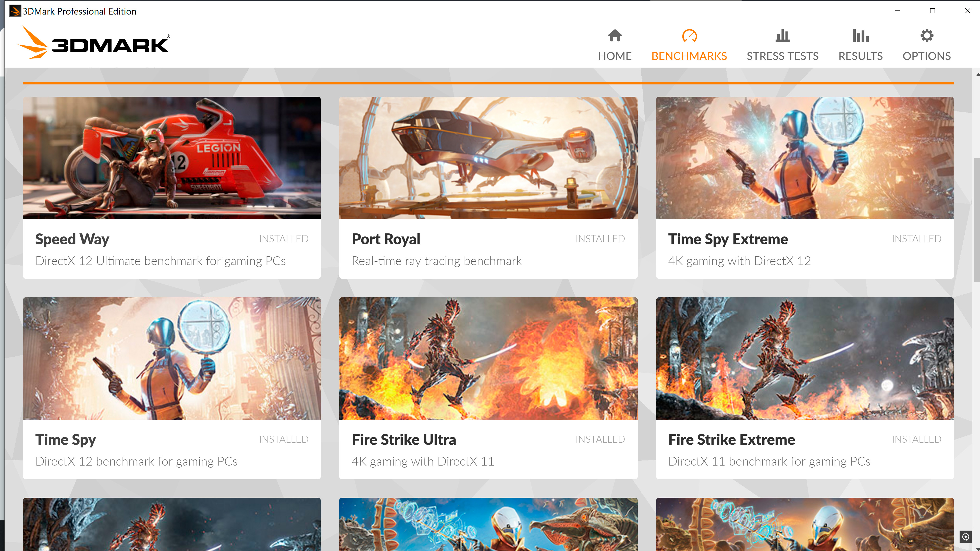This screenshot has height=551, width=980.
Task: Click INSTALLED status on Time Spy card
Action: pyautogui.click(x=284, y=439)
